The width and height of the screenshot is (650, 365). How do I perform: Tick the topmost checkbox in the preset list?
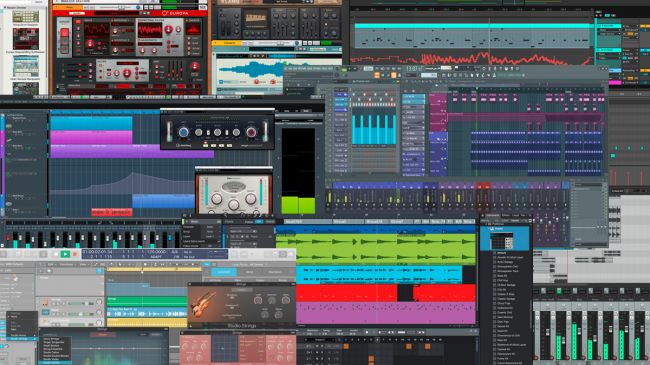click(494, 253)
